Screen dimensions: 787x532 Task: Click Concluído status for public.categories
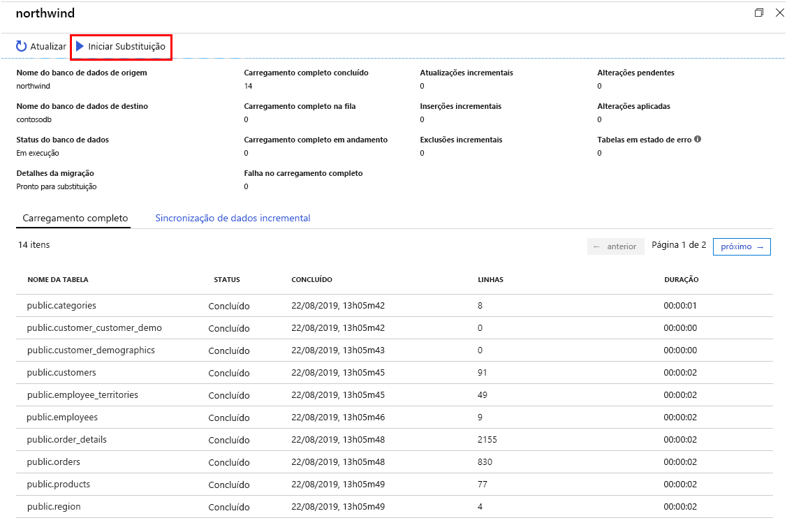229,306
